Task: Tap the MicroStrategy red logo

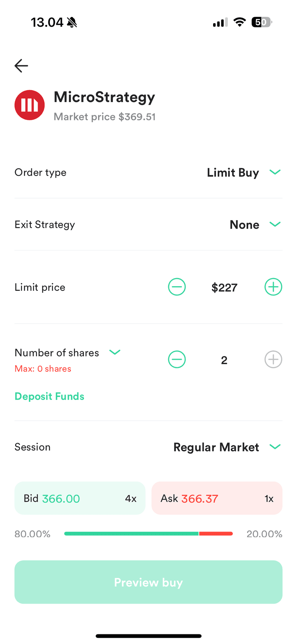Action: click(29, 105)
